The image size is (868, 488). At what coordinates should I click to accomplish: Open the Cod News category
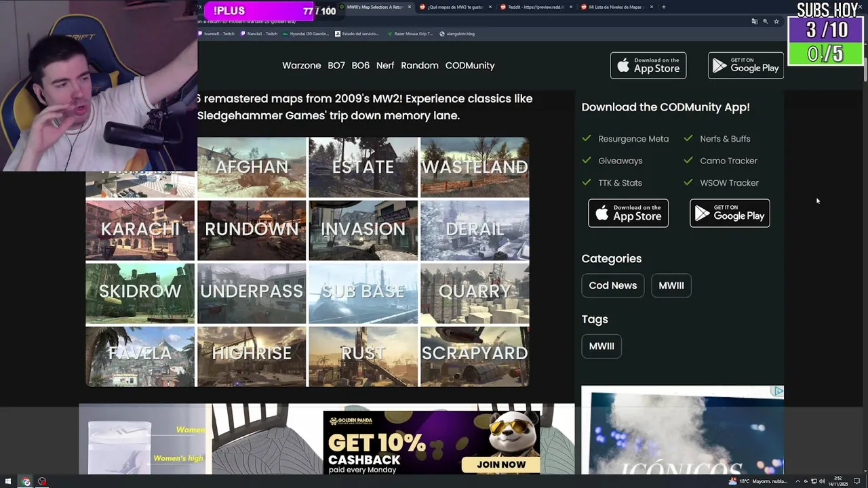coord(613,285)
